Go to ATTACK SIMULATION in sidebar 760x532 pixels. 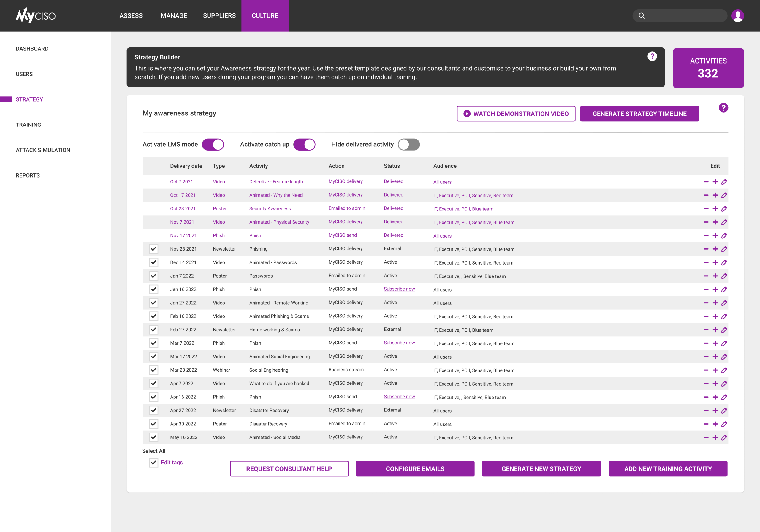point(43,150)
